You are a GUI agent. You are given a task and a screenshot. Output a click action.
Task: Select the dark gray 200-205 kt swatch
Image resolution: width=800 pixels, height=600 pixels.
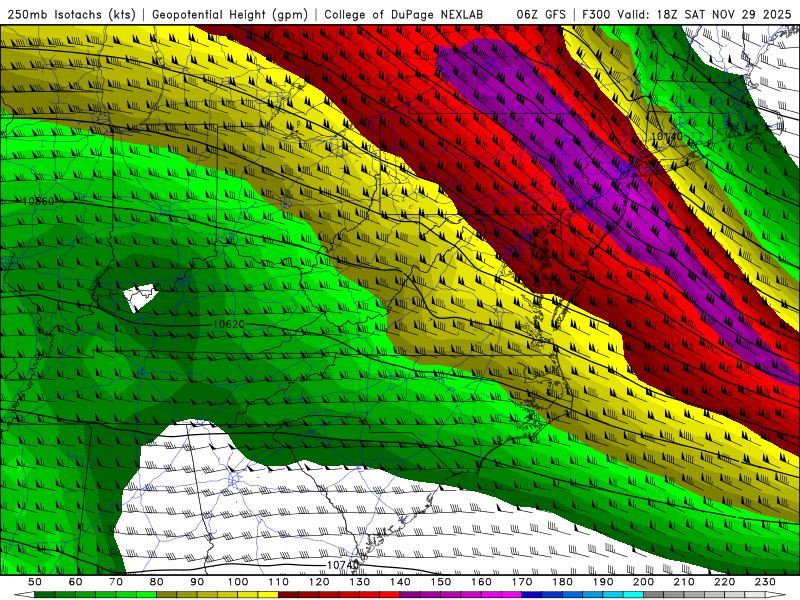click(x=654, y=595)
